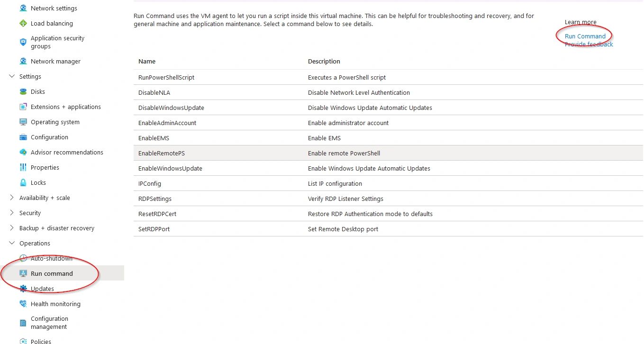Open the Disks settings icon
Screen dimensions: 644x344
coord(23,91)
